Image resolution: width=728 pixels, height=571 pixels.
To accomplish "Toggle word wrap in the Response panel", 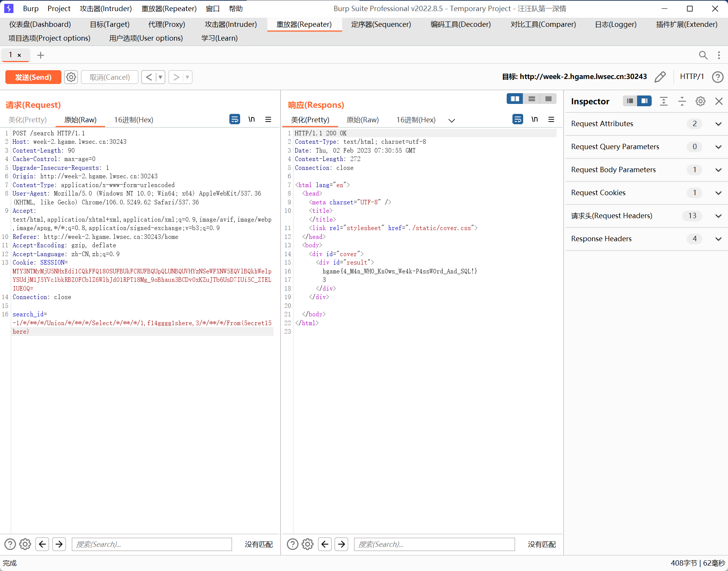I will tap(518, 119).
